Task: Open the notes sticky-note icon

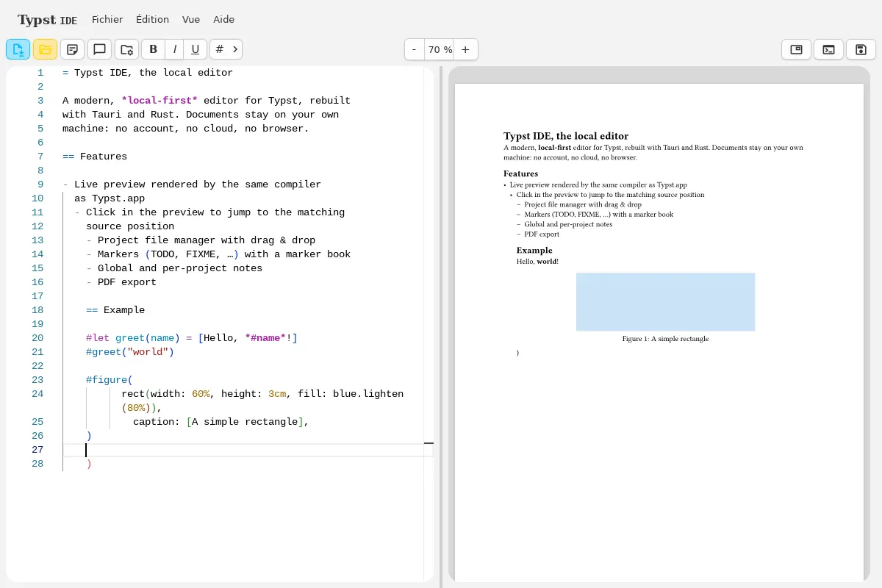Action: (x=72, y=49)
